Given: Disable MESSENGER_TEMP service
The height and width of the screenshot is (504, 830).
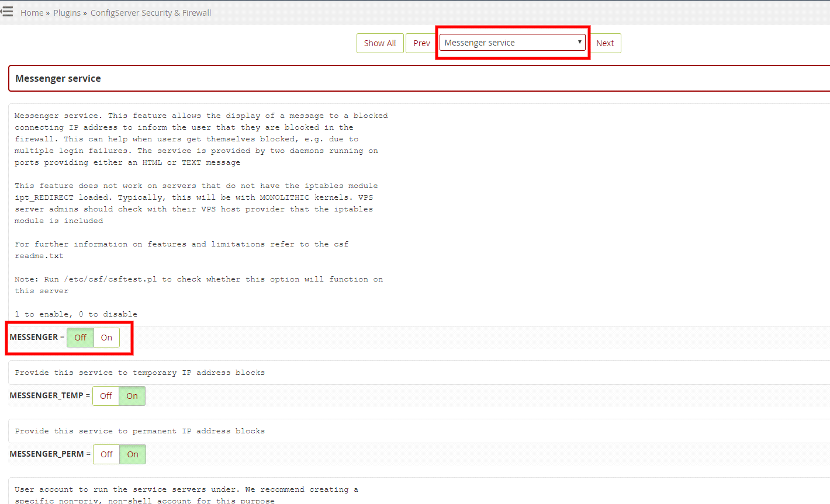Looking at the screenshot, I should click(105, 395).
